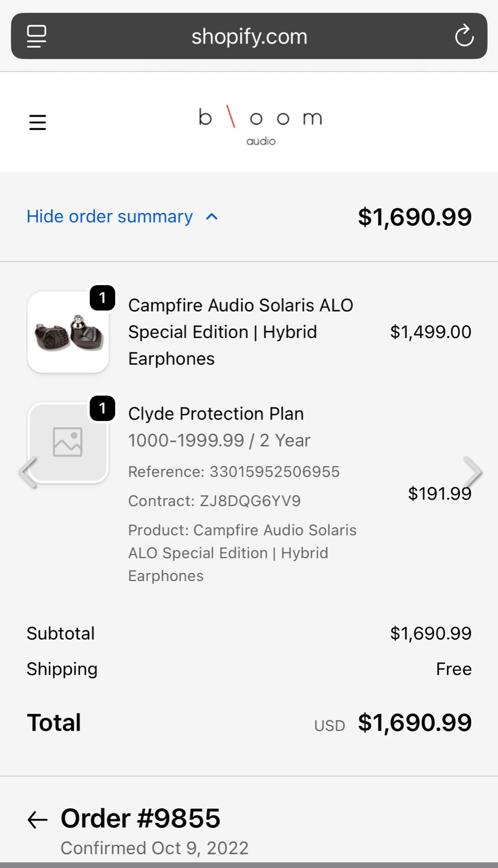Click Hide order summary

[110, 216]
